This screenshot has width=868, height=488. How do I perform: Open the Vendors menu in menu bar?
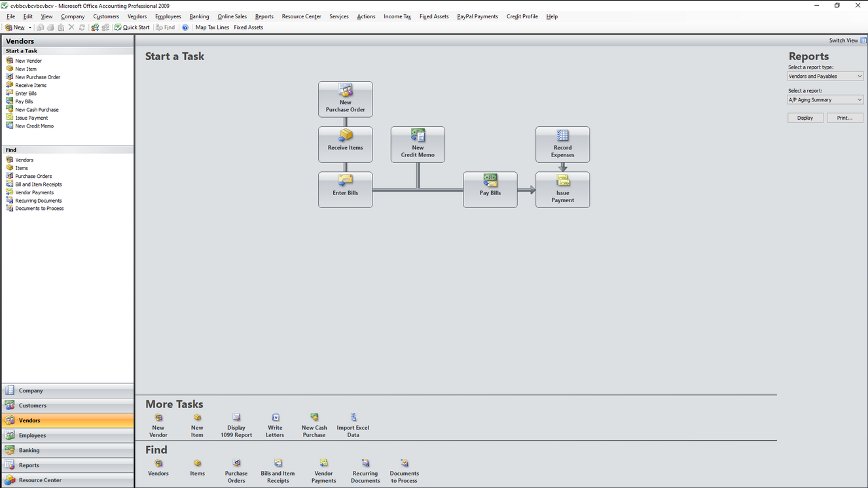(137, 16)
